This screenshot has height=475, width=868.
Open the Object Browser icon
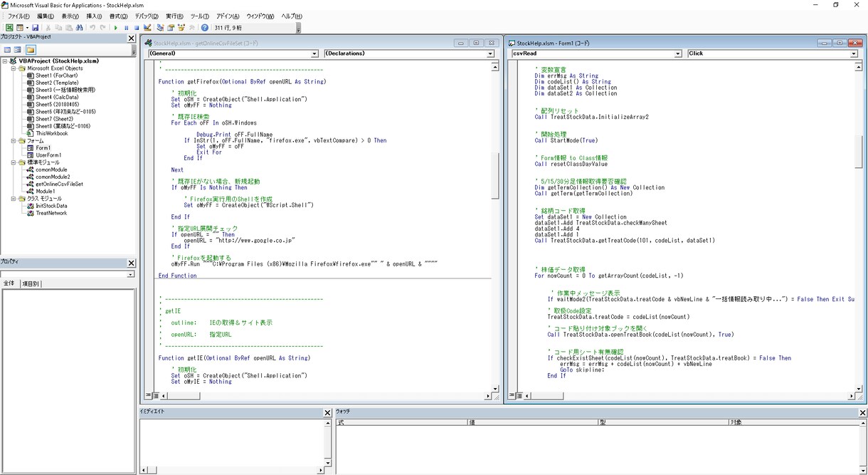click(181, 28)
